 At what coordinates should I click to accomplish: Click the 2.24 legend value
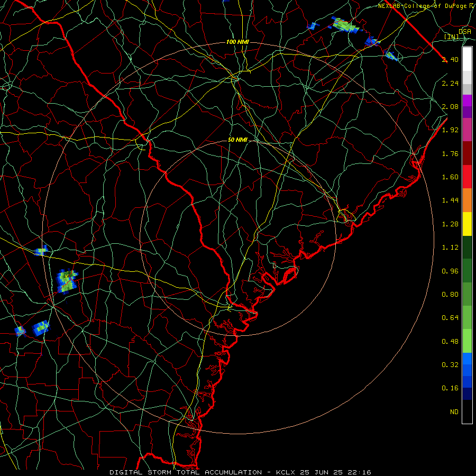click(450, 83)
